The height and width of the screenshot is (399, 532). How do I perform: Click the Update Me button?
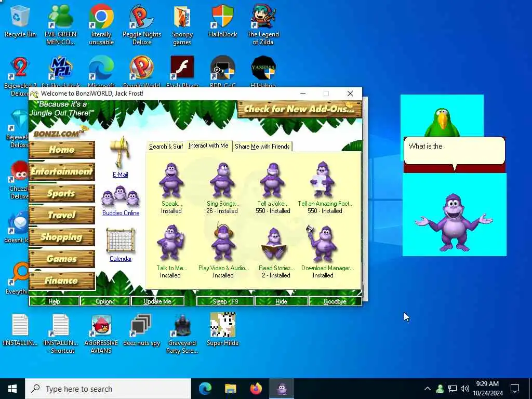(x=157, y=301)
